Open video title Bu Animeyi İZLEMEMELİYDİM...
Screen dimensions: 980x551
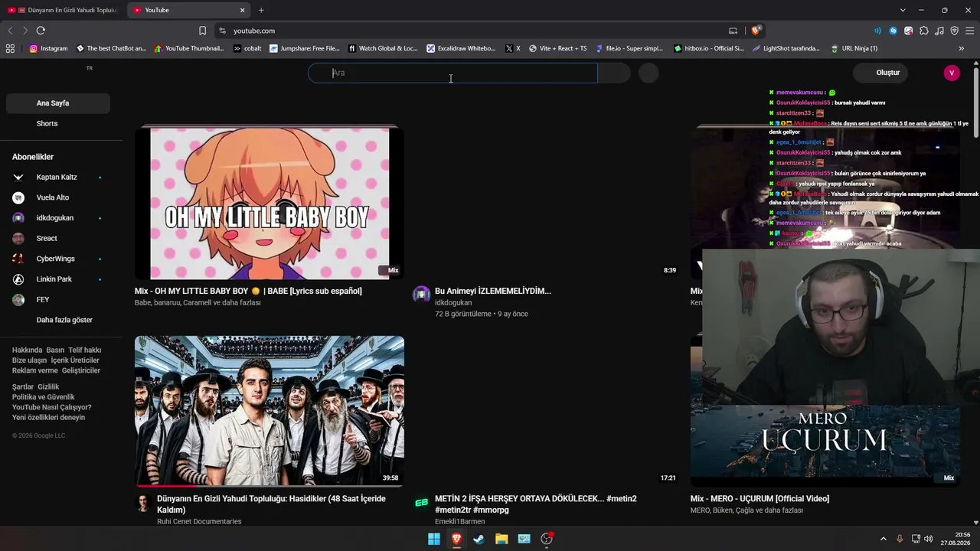coord(493,291)
